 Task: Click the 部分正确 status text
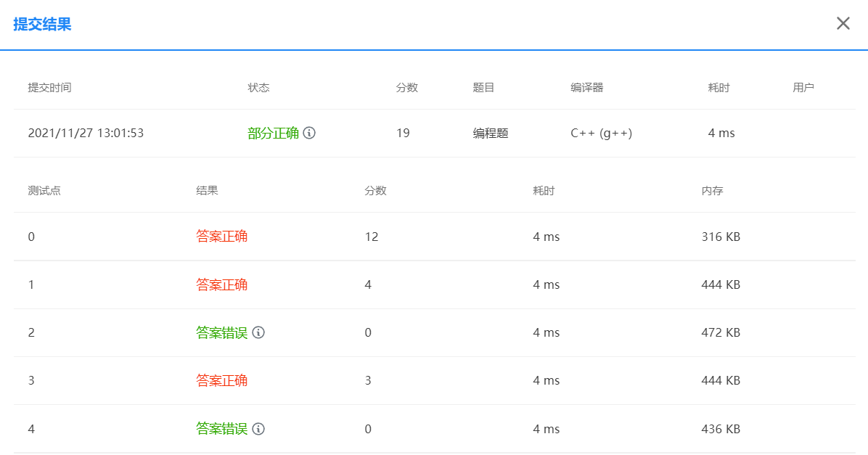[x=273, y=134]
